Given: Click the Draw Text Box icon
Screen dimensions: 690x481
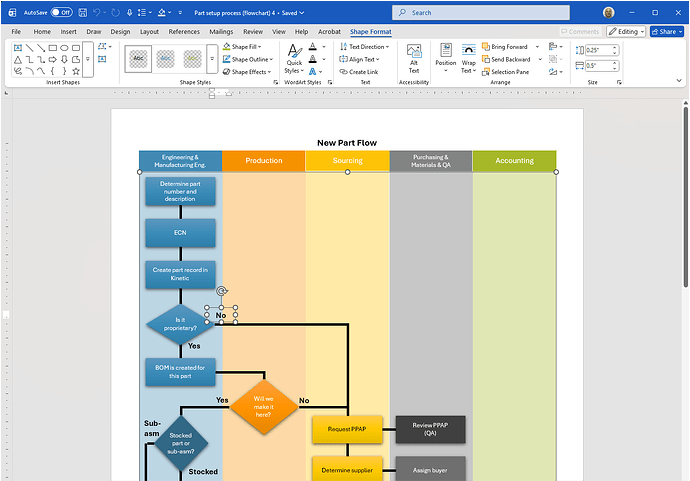Looking at the screenshot, I should click(102, 59).
